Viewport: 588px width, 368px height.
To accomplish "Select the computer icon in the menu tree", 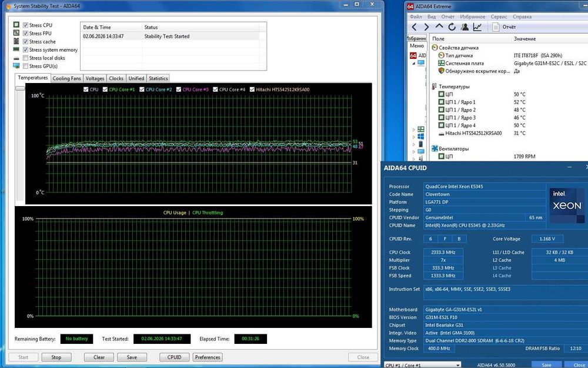I will (x=421, y=63).
